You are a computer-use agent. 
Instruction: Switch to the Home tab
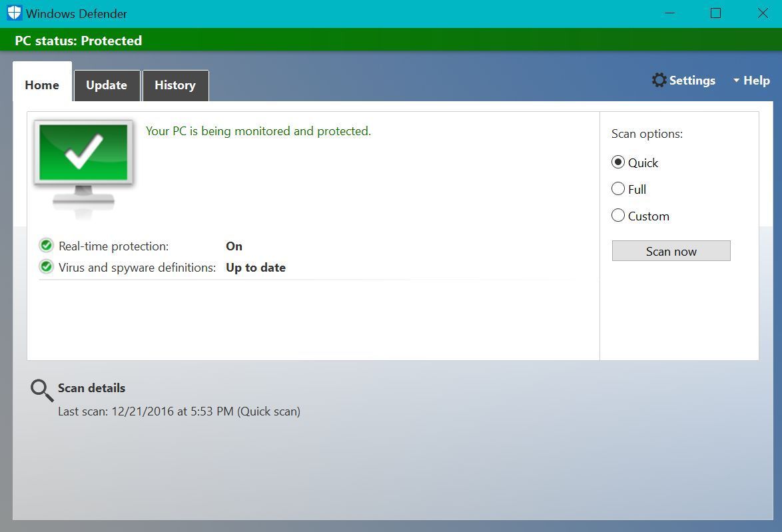43,82
